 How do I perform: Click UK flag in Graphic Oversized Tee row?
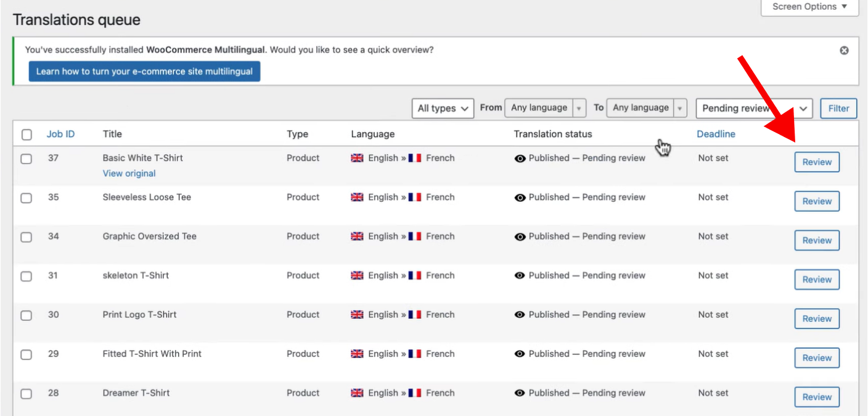tap(358, 236)
